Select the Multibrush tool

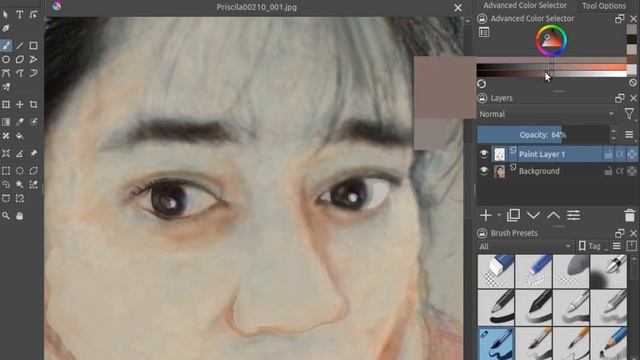tap(6, 87)
